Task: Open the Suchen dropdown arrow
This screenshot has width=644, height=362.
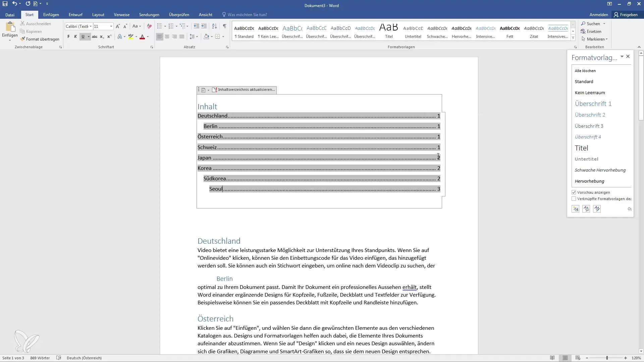Action: point(604,24)
